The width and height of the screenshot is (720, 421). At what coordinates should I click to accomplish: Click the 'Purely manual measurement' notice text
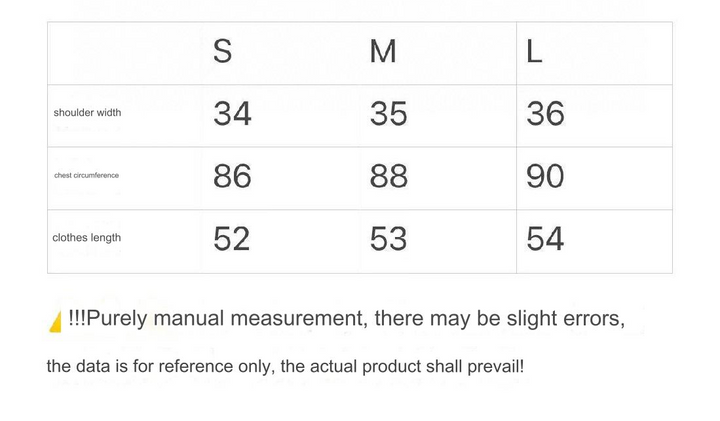(x=346, y=319)
